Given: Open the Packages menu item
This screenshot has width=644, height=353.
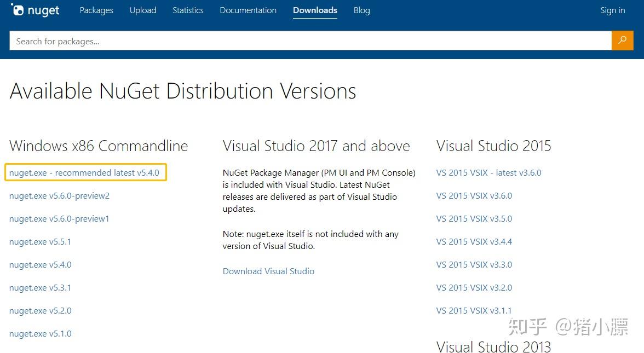Looking at the screenshot, I should [96, 10].
